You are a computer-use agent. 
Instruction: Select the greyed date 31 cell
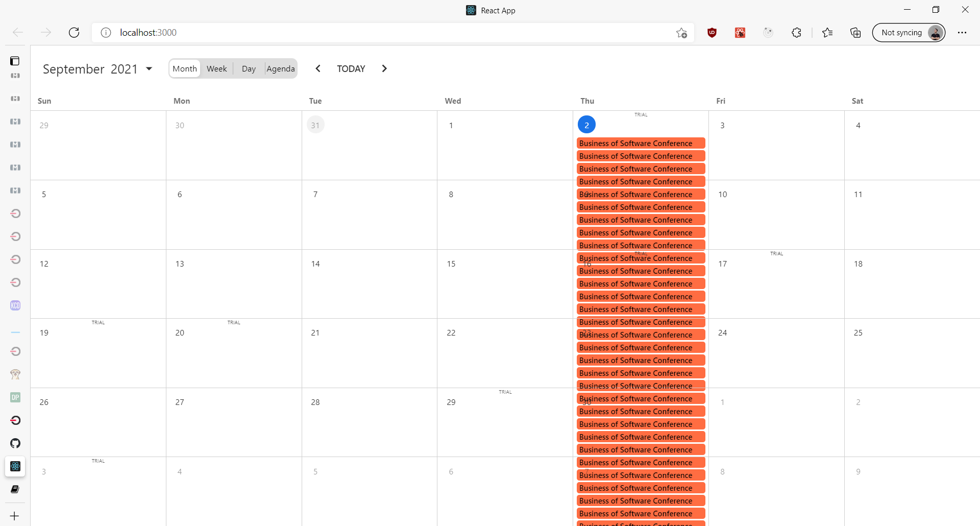coord(315,125)
